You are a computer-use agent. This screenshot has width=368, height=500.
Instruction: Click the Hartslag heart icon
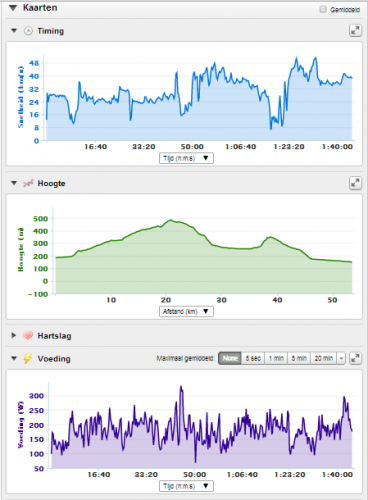pos(28,335)
